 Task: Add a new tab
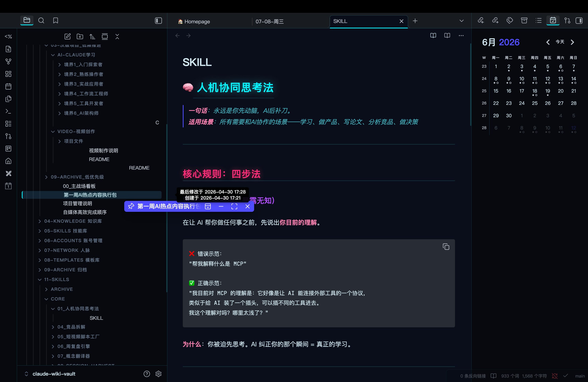coord(415,21)
